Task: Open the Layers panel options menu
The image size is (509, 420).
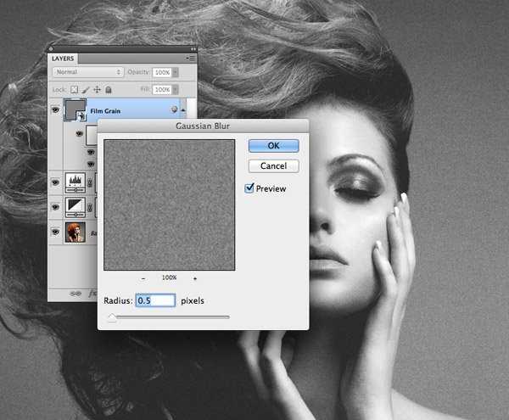Action: click(191, 59)
